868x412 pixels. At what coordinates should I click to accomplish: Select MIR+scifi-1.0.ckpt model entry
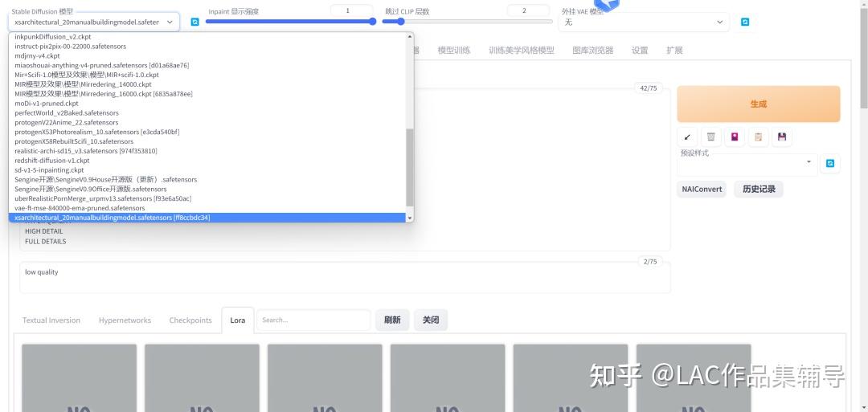207,75
